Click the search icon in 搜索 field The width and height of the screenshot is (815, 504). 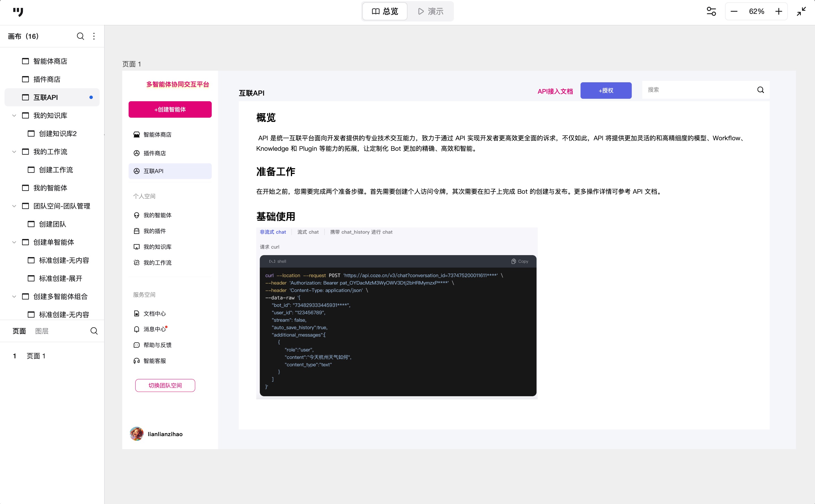click(760, 90)
